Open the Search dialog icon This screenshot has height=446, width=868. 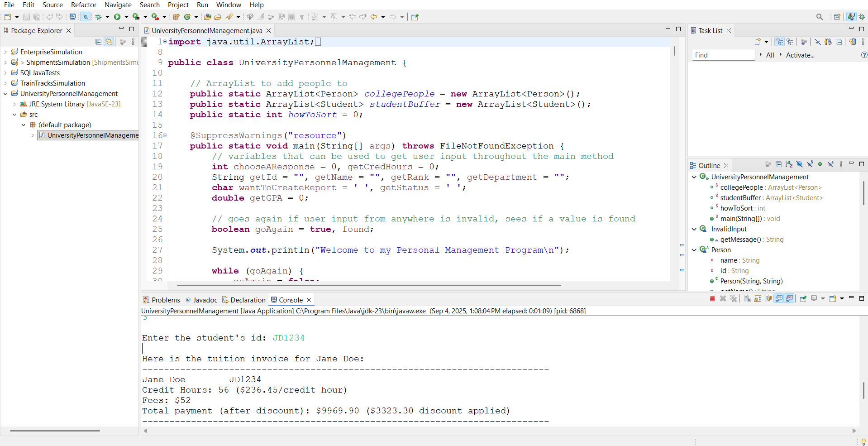pyautogui.click(x=820, y=16)
